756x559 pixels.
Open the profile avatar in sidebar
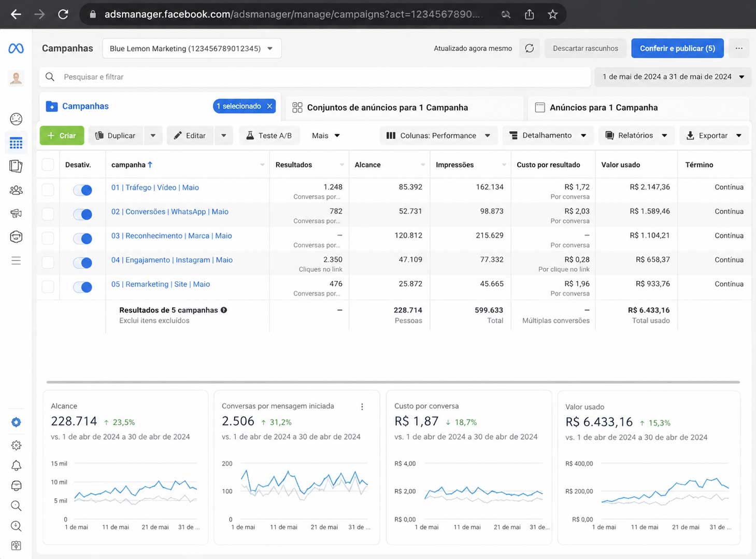point(16,78)
